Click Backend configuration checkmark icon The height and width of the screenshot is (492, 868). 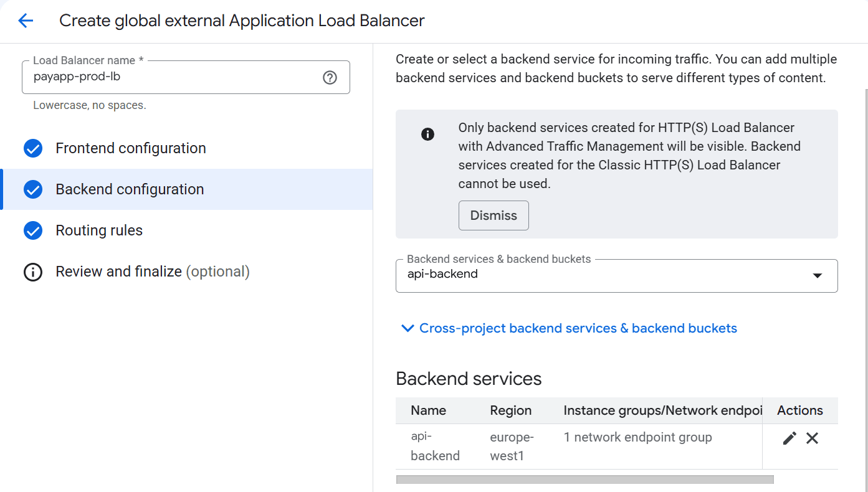click(x=32, y=189)
